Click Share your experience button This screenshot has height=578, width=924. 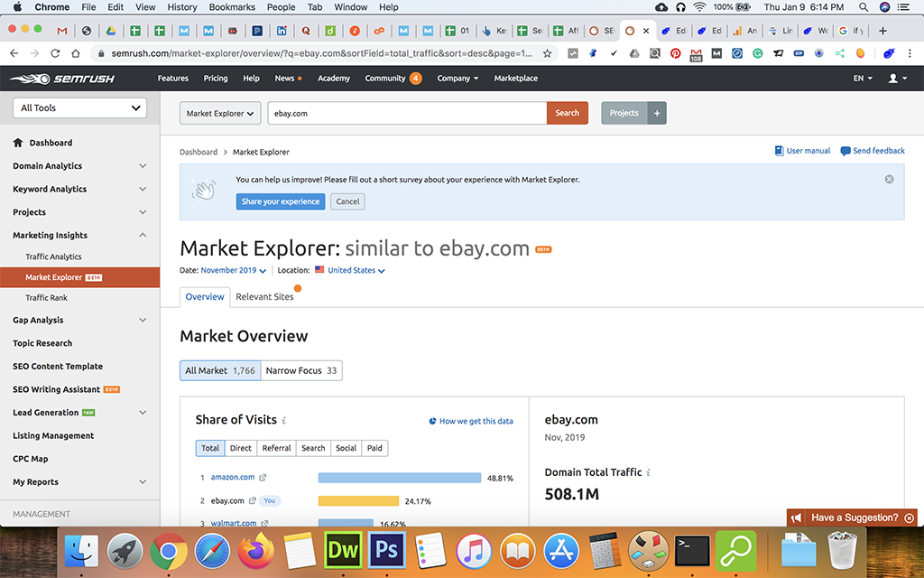pyautogui.click(x=281, y=201)
